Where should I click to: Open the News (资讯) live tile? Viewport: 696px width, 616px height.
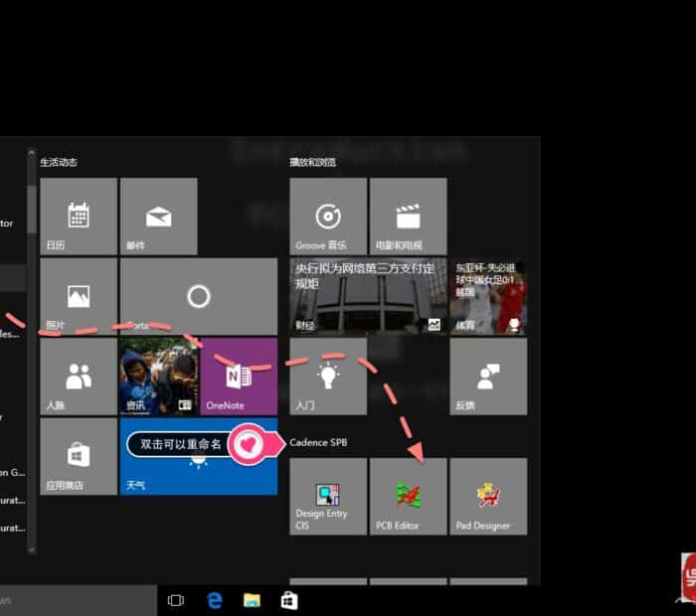coord(159,377)
